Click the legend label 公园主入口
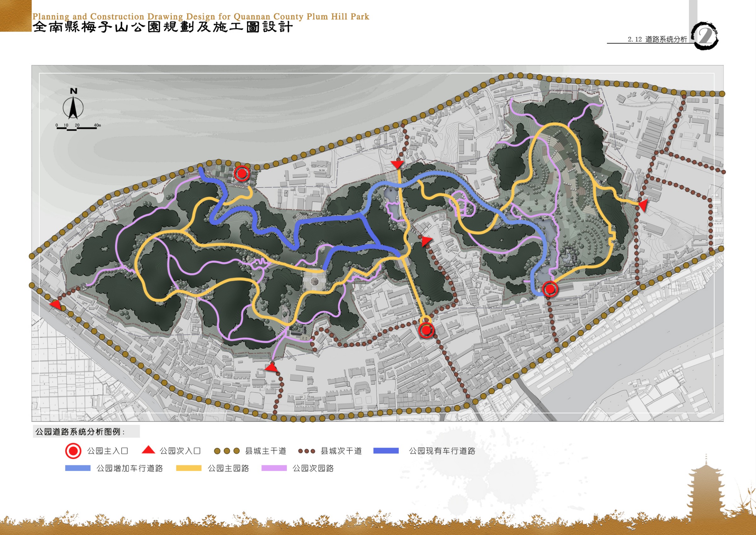 [x=108, y=451]
